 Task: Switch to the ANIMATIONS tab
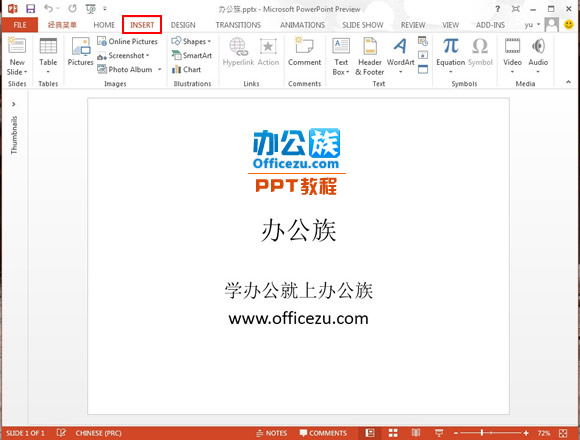[x=302, y=25]
